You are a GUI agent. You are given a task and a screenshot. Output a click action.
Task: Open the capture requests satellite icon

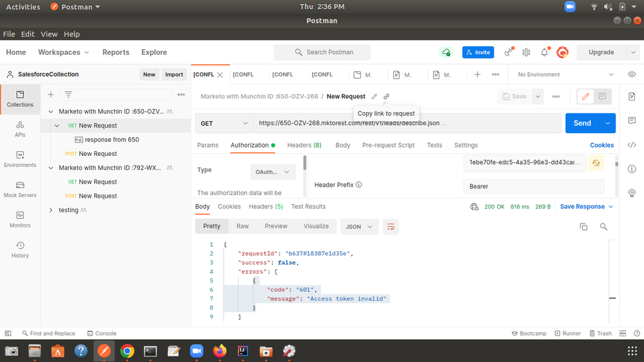509,52
